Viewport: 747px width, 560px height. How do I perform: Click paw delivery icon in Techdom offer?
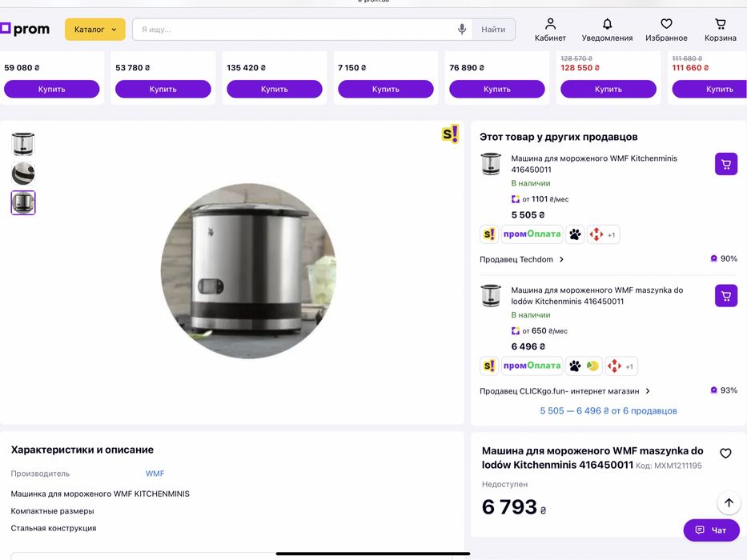[x=575, y=234]
